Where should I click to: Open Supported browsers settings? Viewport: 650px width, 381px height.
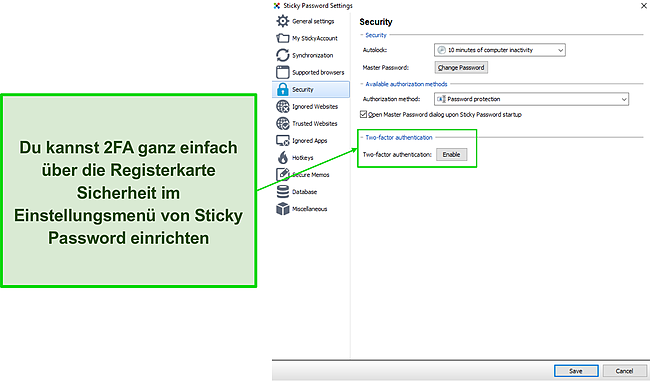[318, 72]
